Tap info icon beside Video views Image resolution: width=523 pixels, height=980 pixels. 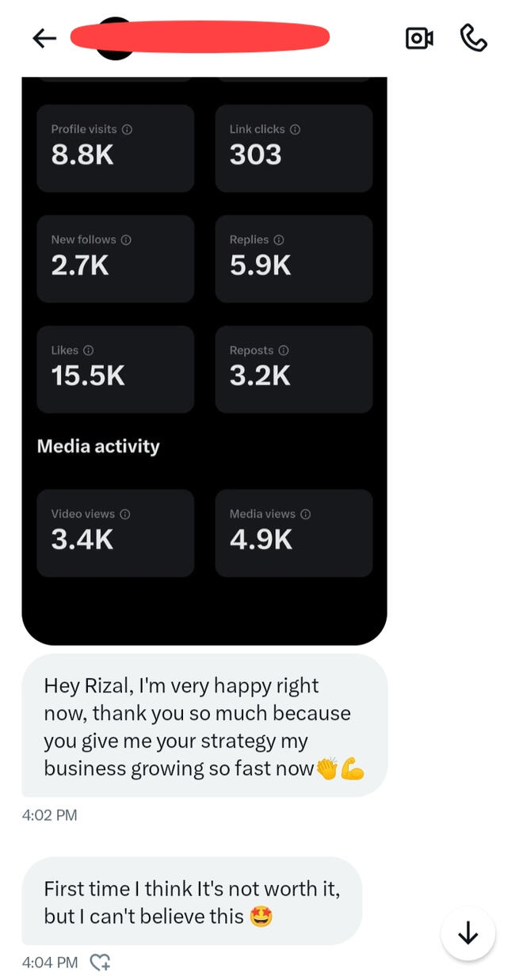click(125, 514)
